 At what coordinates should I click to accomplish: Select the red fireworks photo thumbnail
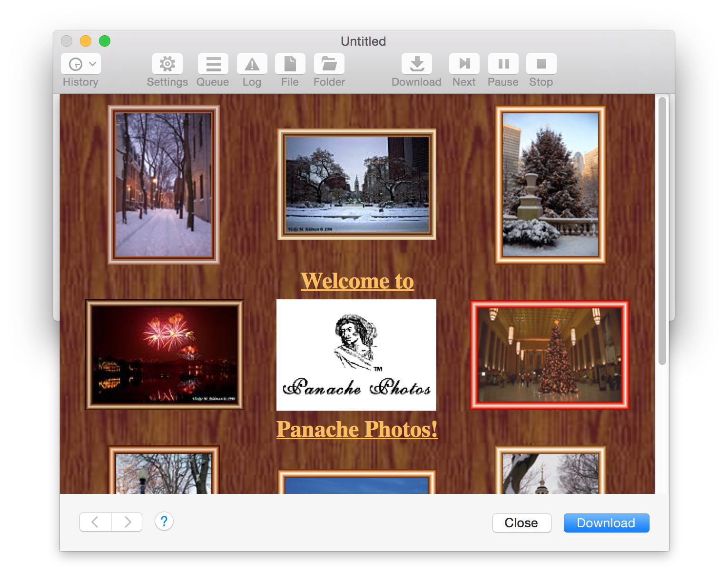(164, 354)
